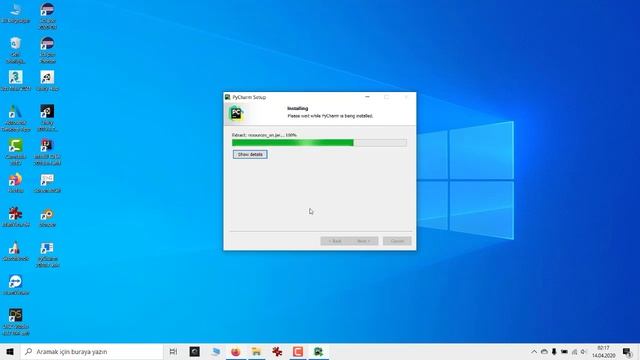640x360 pixels.
Task: Select the Recycle Bin desktop icon
Action: coord(16,50)
